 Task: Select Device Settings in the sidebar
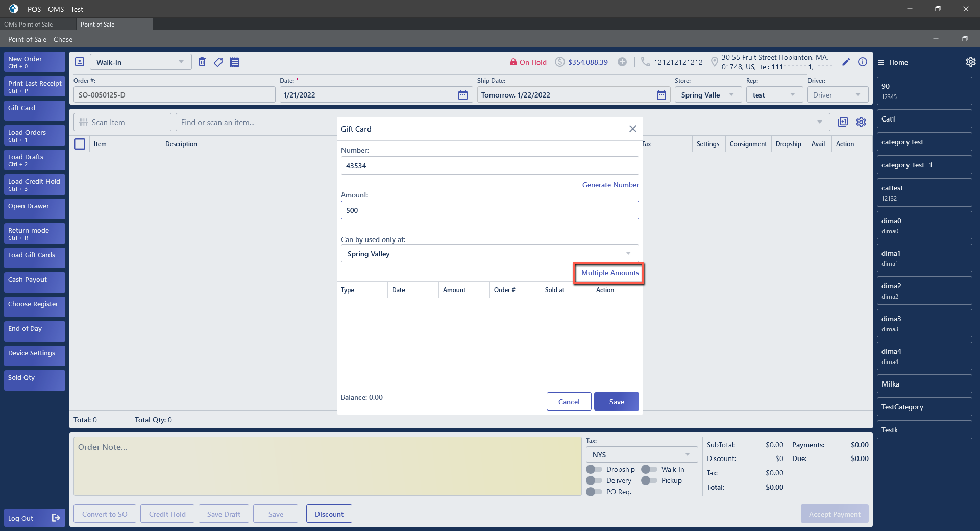coord(35,356)
